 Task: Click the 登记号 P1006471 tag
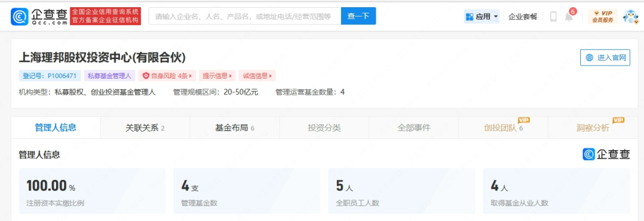pos(49,76)
